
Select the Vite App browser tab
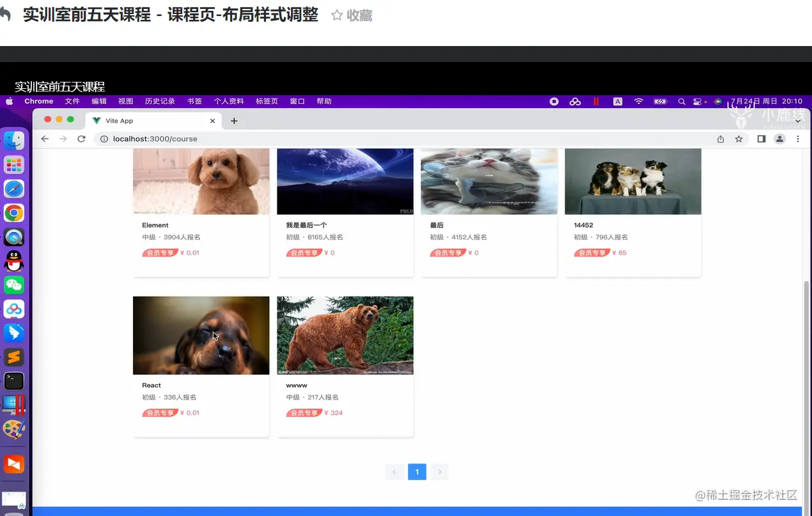[153, 121]
